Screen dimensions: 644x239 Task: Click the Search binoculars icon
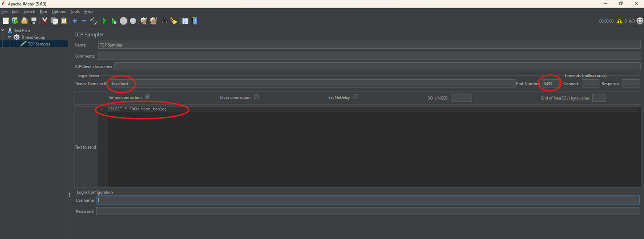point(164,21)
